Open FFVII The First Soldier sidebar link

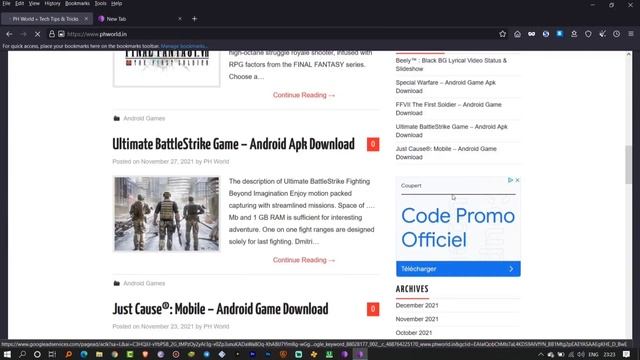tap(448, 109)
